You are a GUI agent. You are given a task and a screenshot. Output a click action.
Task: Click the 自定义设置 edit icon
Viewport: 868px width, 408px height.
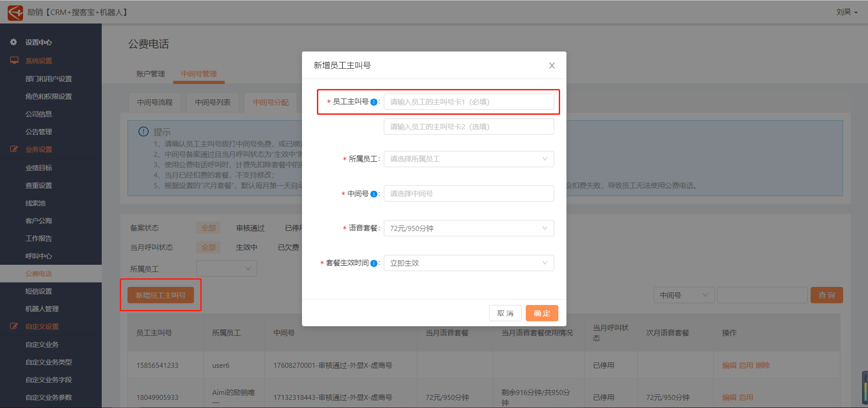click(x=14, y=326)
